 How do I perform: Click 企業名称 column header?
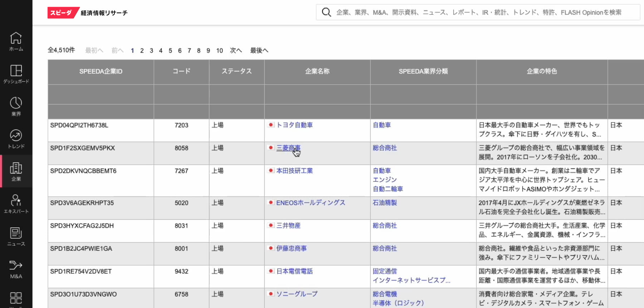click(317, 72)
